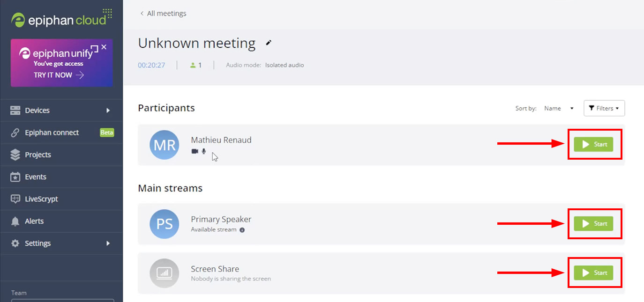Select the Mathieu Renaud participant name
The image size is (644, 302).
(221, 140)
